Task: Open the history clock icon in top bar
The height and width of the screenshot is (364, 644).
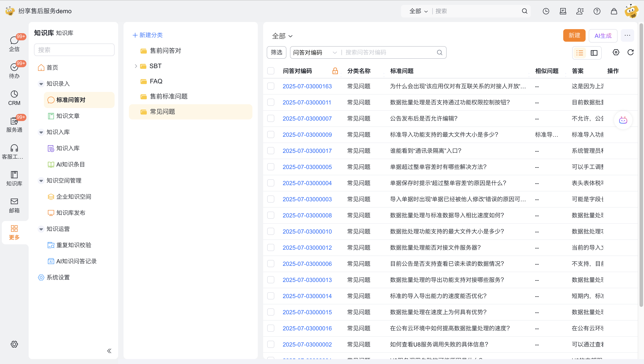Action: pyautogui.click(x=546, y=11)
